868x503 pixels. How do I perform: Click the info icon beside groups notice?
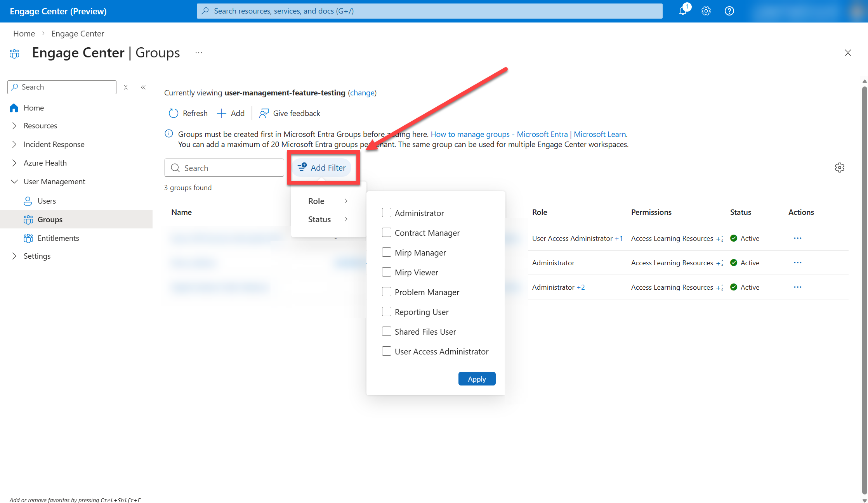(x=169, y=134)
